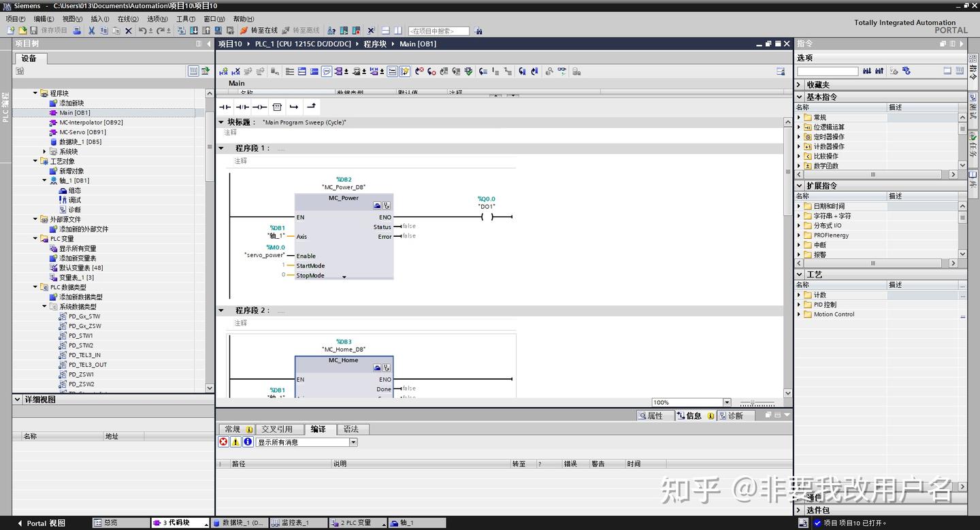Toggle monitoring with the glasses icon
This screenshot has height=530, width=980.
click(x=561, y=71)
